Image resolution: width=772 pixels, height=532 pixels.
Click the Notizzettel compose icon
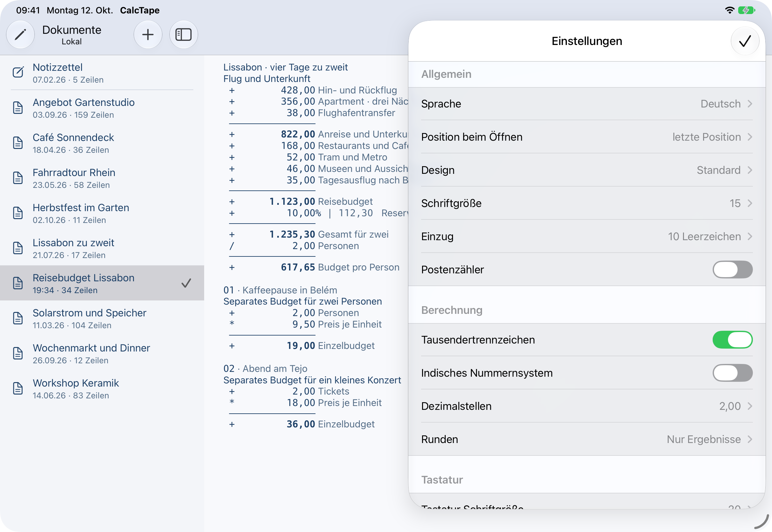(18, 72)
